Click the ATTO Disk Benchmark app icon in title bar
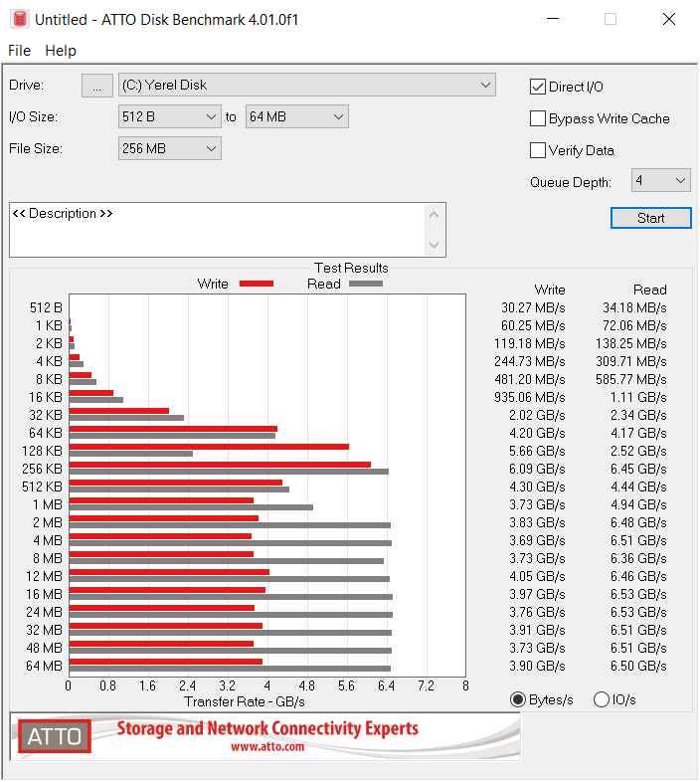The width and height of the screenshot is (700, 782). click(20, 19)
